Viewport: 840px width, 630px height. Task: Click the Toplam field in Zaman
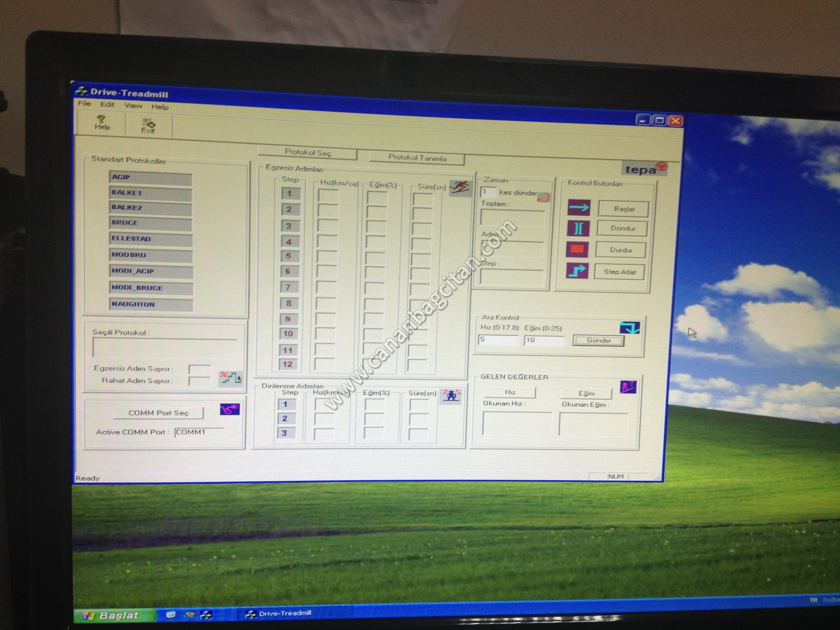pos(512,218)
